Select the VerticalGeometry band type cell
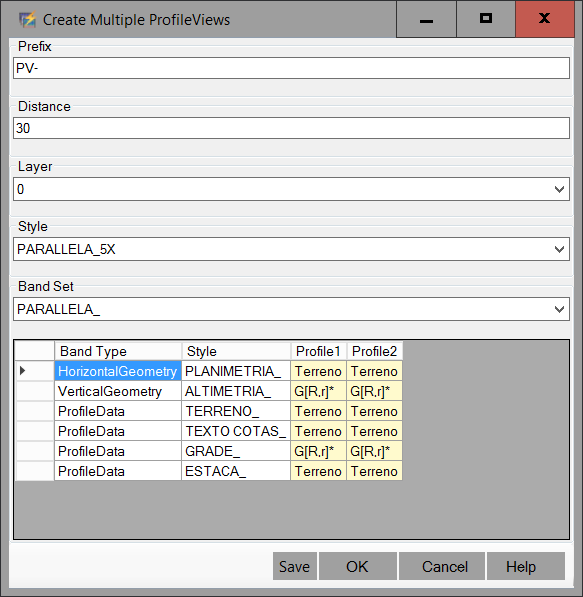Screen dimensions: 583x597 tap(118, 391)
